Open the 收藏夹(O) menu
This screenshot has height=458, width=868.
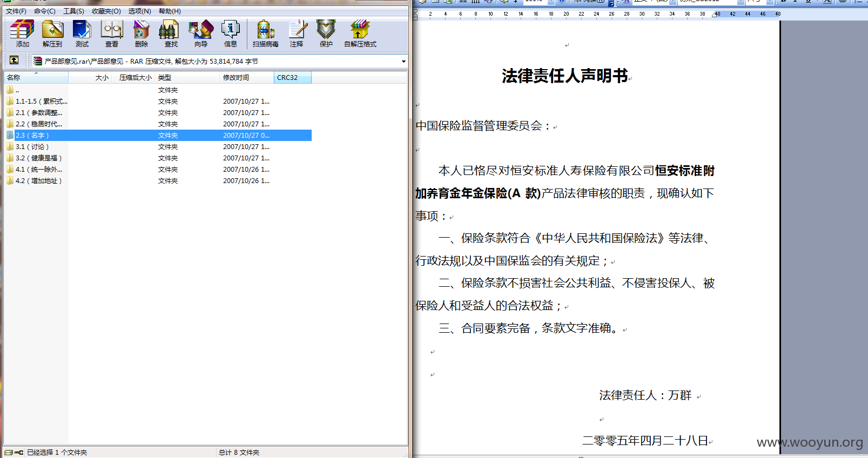(106, 11)
